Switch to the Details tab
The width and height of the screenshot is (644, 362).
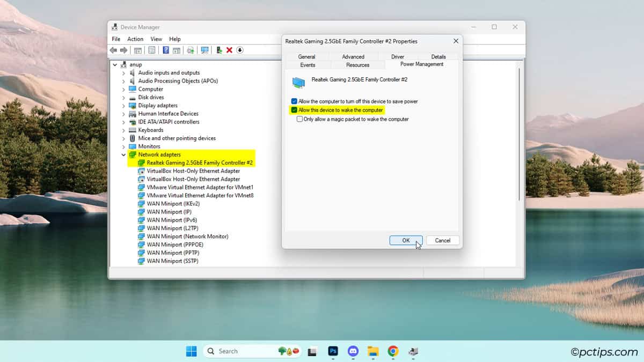[x=438, y=56]
